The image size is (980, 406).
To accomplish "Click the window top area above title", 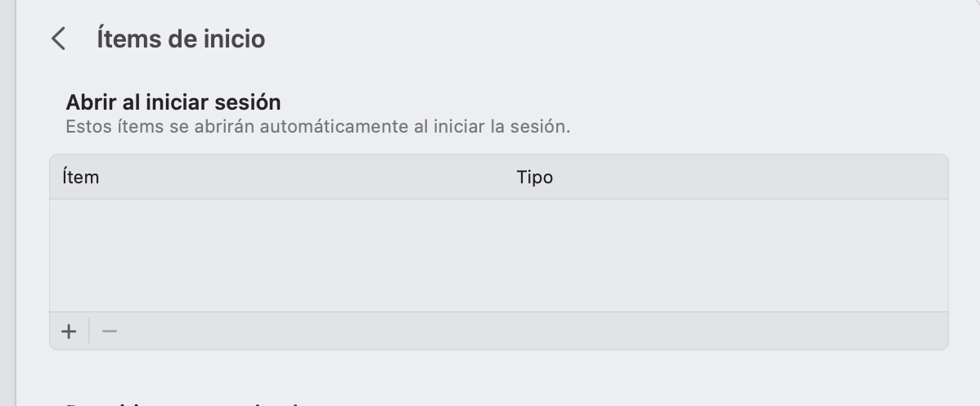I will 499,8.
